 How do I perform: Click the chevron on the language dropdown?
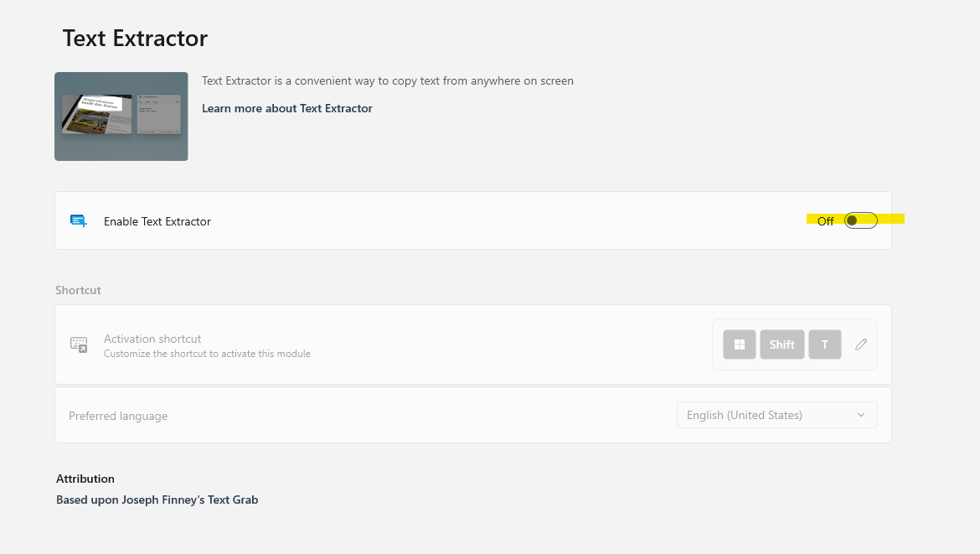860,414
